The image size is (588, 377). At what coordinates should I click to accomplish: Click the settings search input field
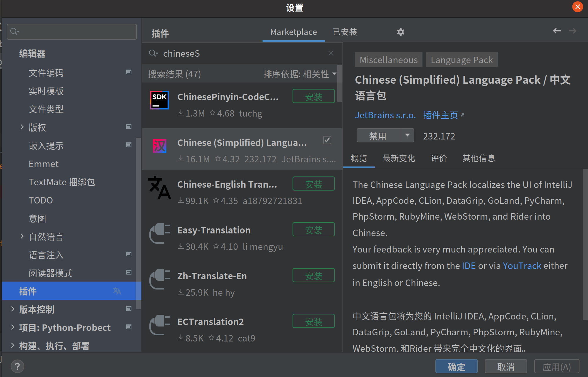(x=72, y=31)
